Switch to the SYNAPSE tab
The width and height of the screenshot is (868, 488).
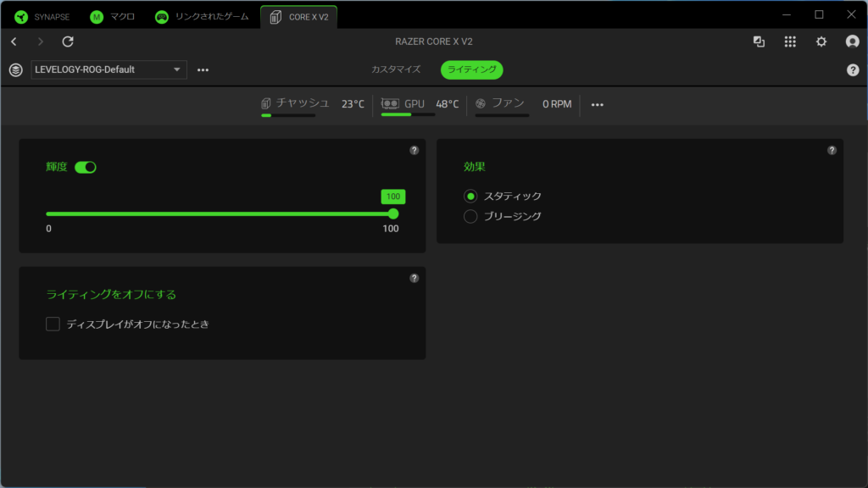pyautogui.click(x=42, y=17)
